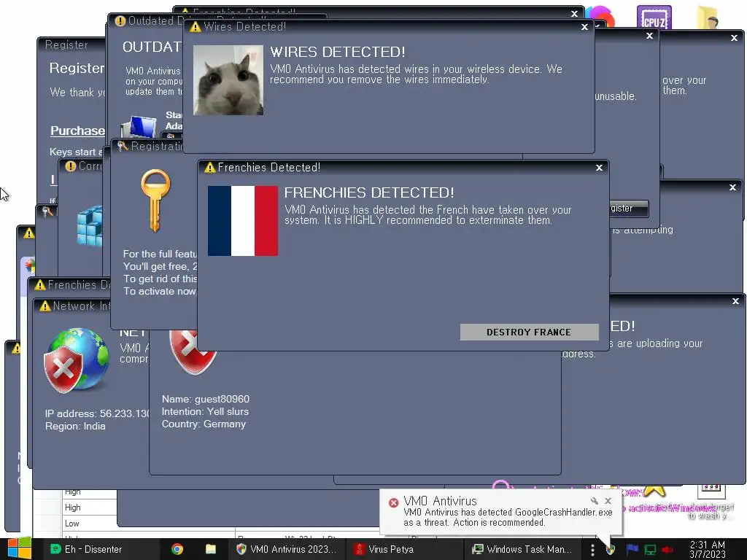Click the blue flag tray icon
747x560 pixels.
point(632,550)
